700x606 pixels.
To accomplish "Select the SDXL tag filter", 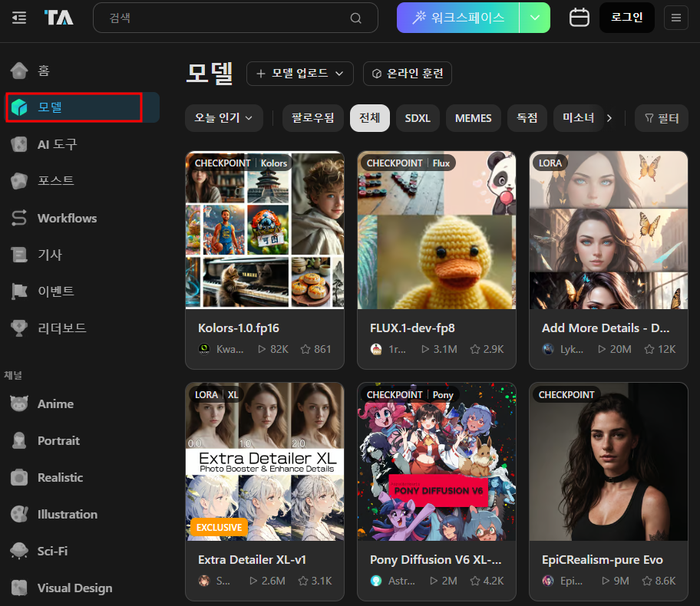I will [418, 118].
